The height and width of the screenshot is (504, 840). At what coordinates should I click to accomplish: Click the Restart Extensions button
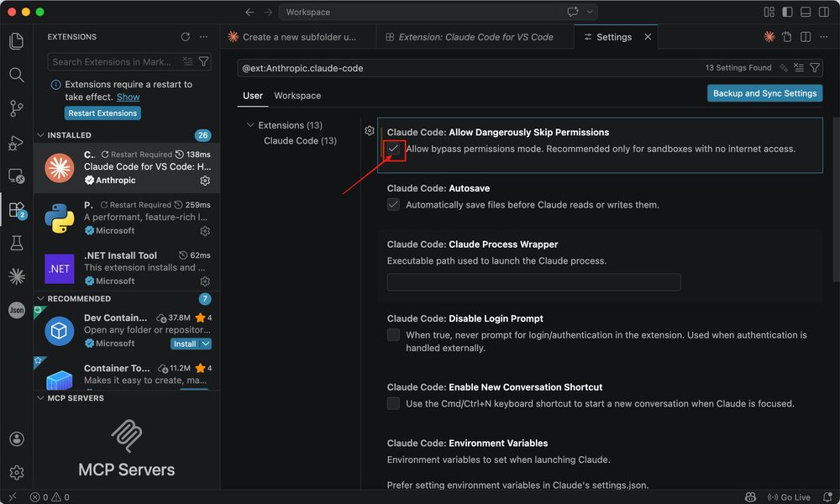coord(102,113)
